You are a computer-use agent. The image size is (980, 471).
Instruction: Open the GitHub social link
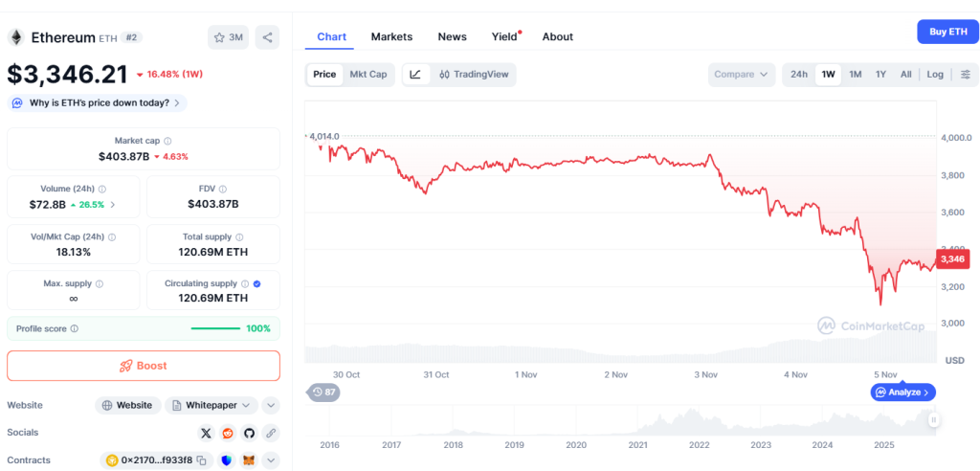[249, 433]
